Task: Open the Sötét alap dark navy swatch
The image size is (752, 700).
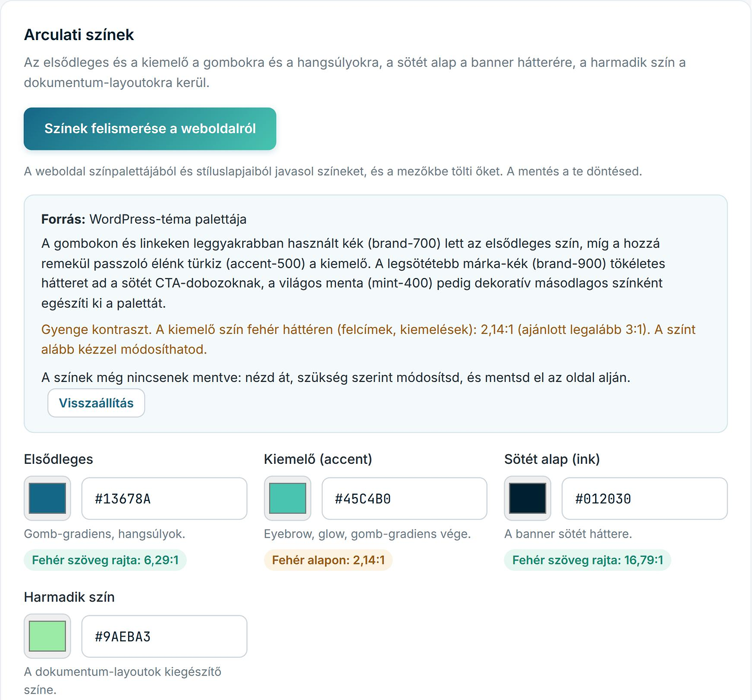Action: point(528,498)
